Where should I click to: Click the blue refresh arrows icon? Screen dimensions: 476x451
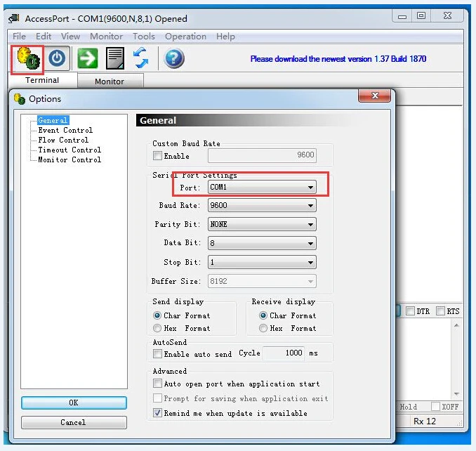[142, 58]
